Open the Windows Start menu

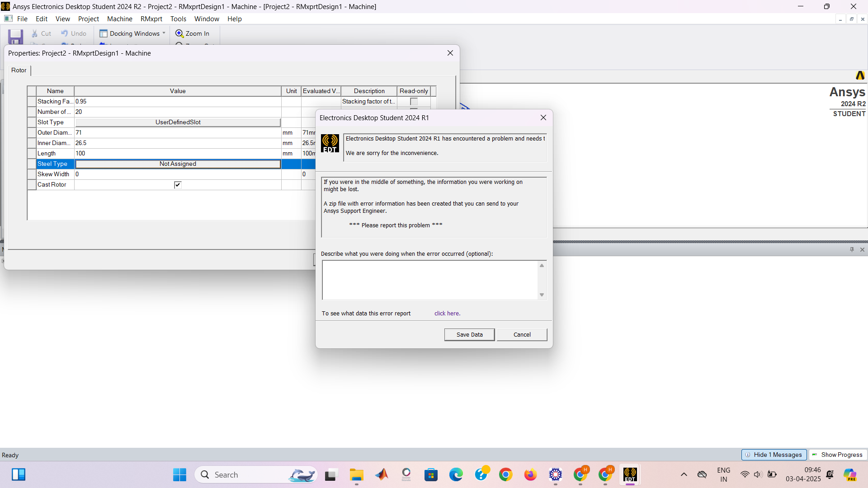pyautogui.click(x=179, y=475)
